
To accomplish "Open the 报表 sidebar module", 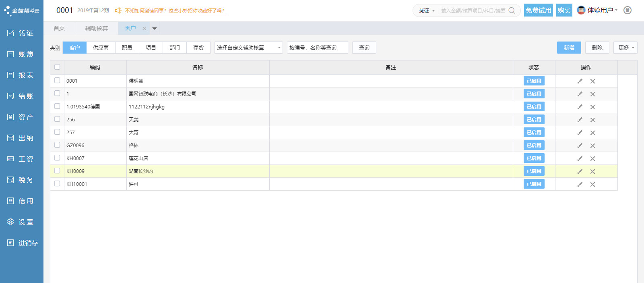I will 21,75.
